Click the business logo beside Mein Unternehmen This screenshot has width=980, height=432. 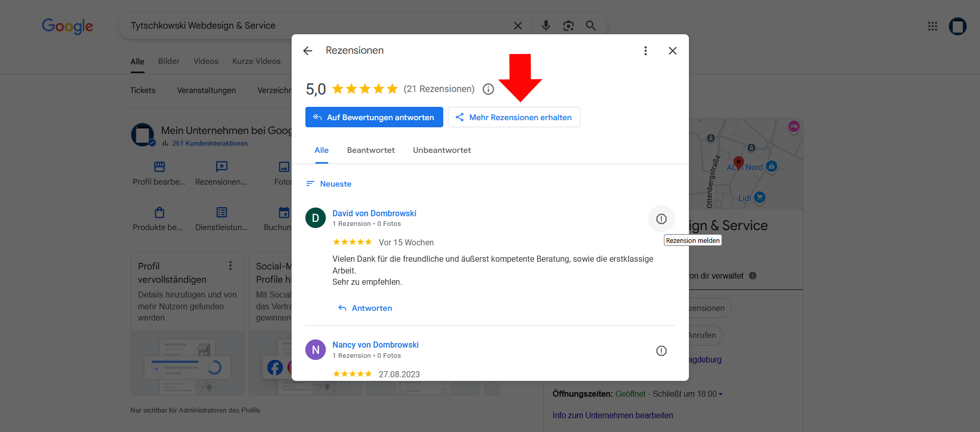pyautogui.click(x=142, y=135)
